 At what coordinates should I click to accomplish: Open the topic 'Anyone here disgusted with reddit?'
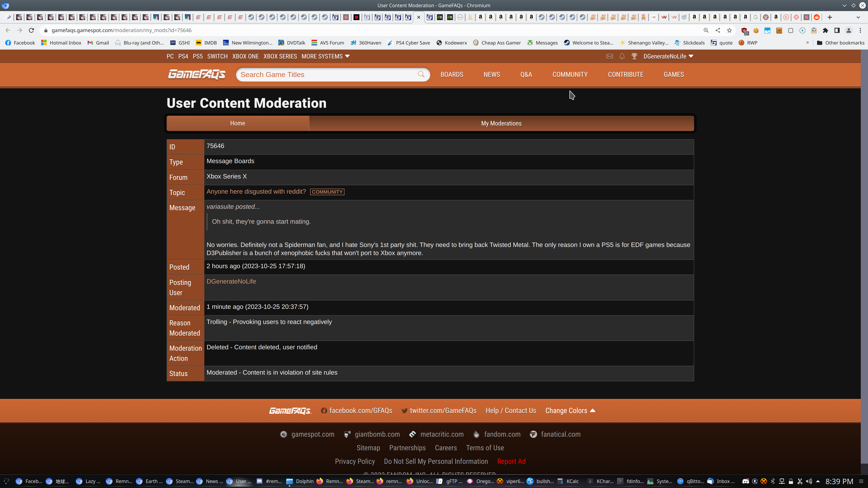coord(256,192)
